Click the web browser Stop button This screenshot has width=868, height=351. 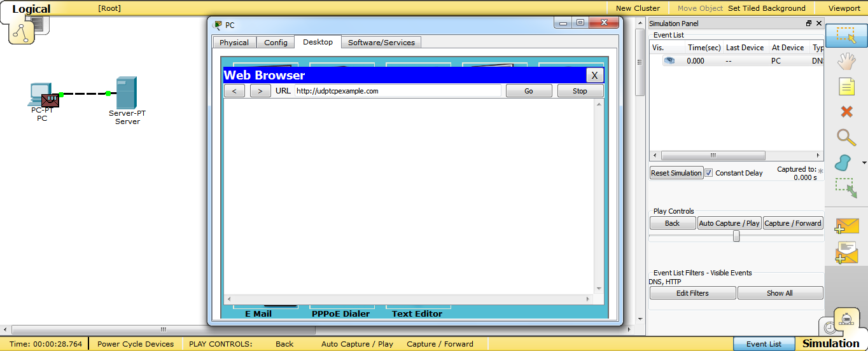(x=580, y=91)
